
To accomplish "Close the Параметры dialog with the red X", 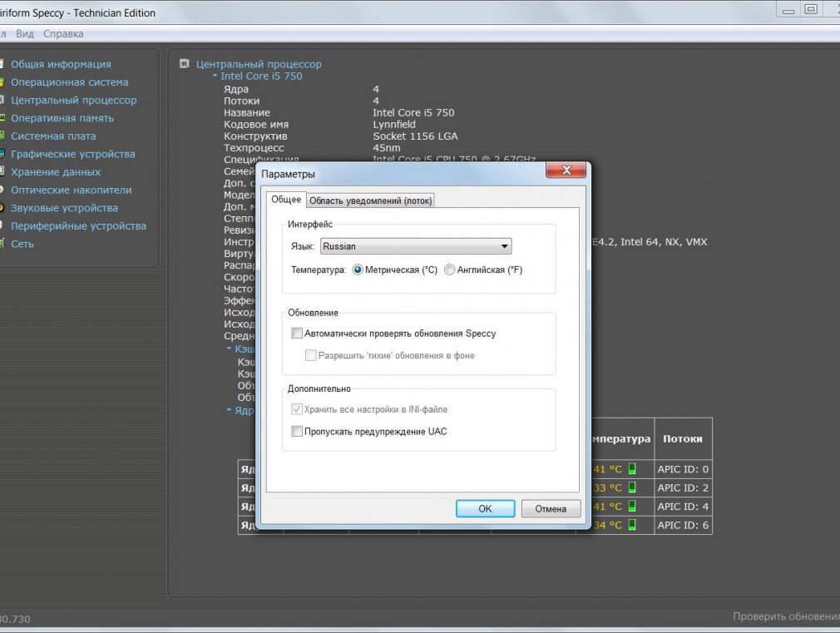I will point(566,171).
